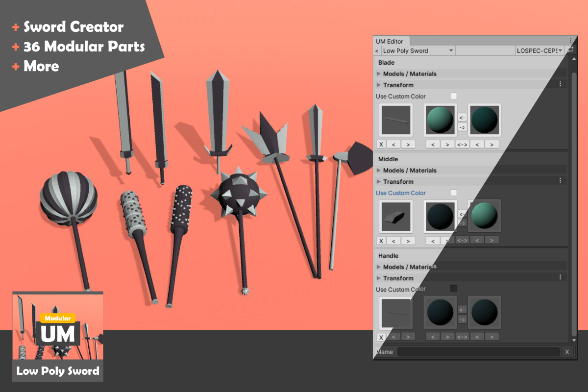Cycle Handle first material backward
Screen dimensions: 588x392
433,337
